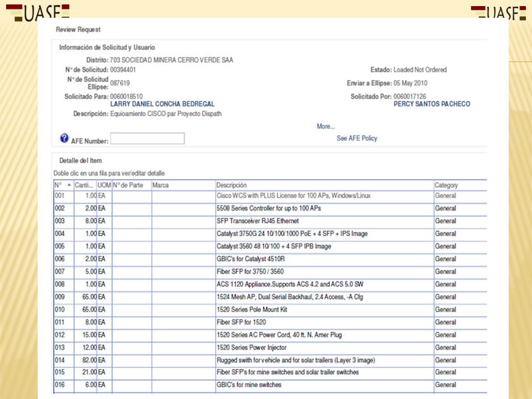Click the 05 May 2010 date value
The image size is (532, 399).
[410, 83]
